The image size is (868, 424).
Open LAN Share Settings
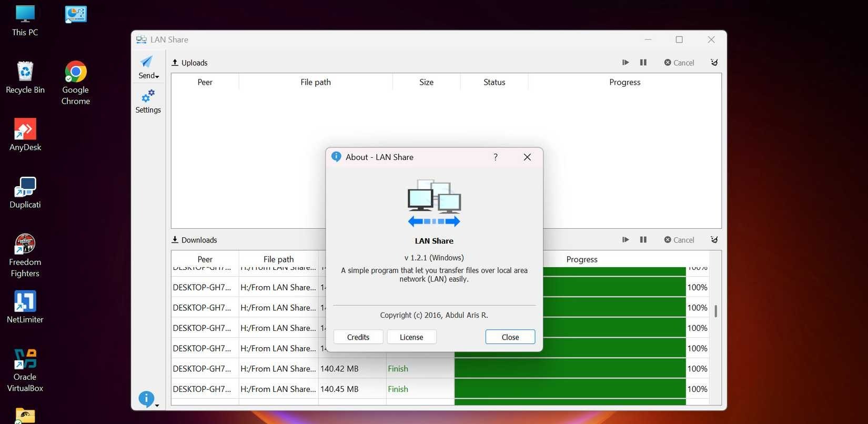point(148,102)
